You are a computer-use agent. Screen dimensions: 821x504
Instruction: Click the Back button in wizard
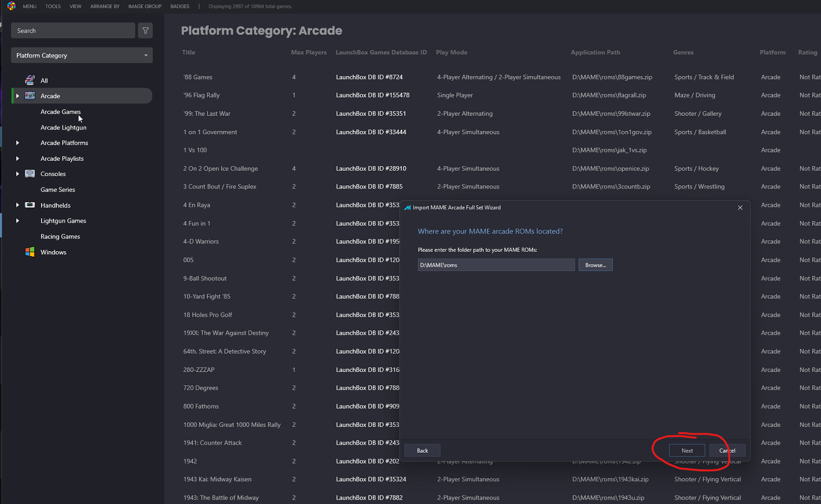point(422,451)
